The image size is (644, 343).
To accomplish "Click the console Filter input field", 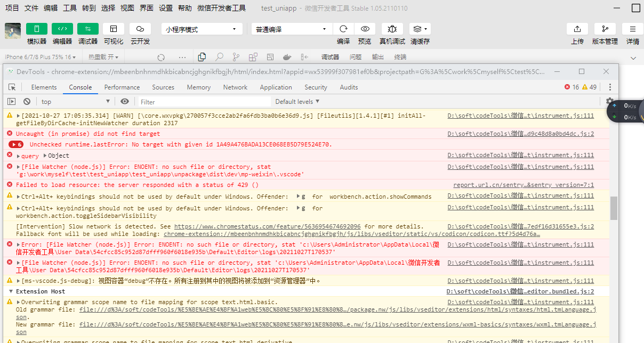I will click(x=205, y=102).
